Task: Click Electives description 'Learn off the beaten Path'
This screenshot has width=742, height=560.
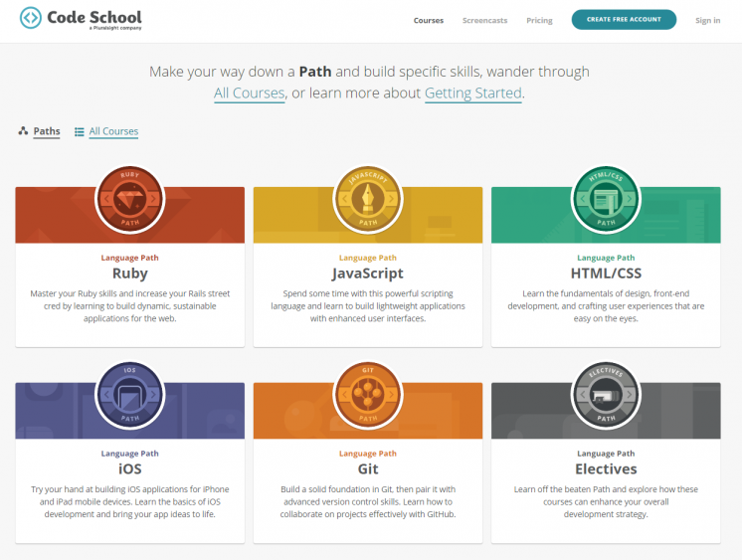Action: pyautogui.click(x=606, y=501)
